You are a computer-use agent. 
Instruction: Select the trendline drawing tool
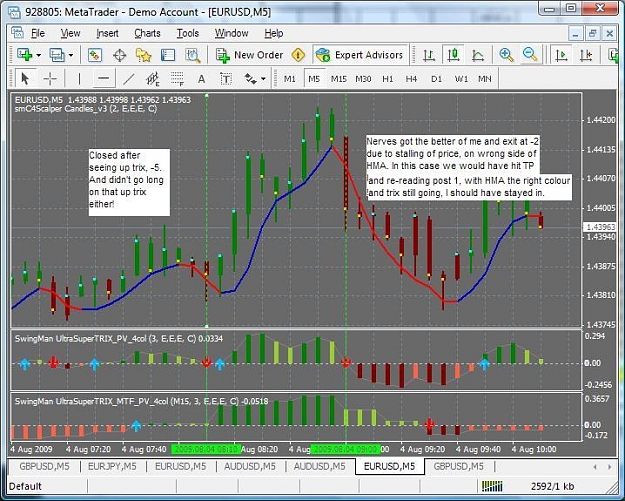click(129, 79)
